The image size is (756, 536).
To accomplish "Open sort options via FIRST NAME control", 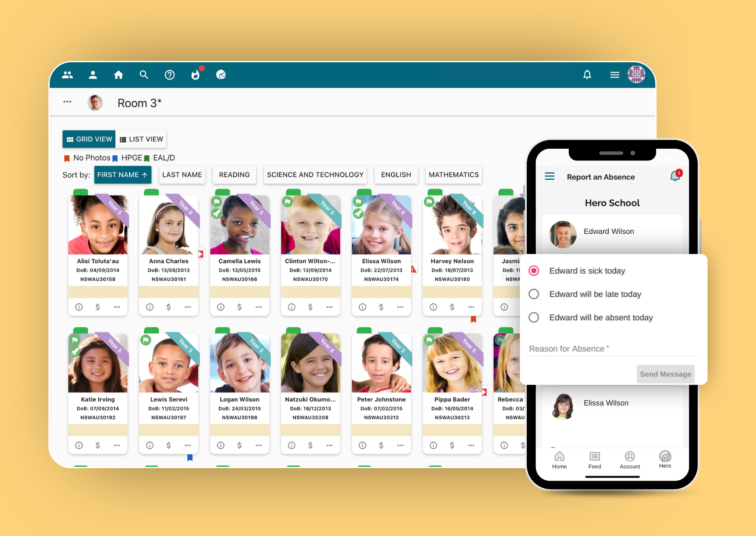I will [x=122, y=175].
